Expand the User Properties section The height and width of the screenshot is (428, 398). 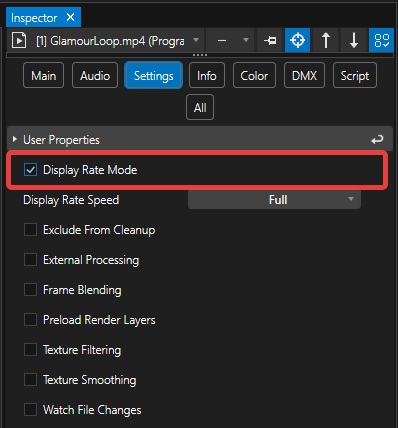coord(14,139)
